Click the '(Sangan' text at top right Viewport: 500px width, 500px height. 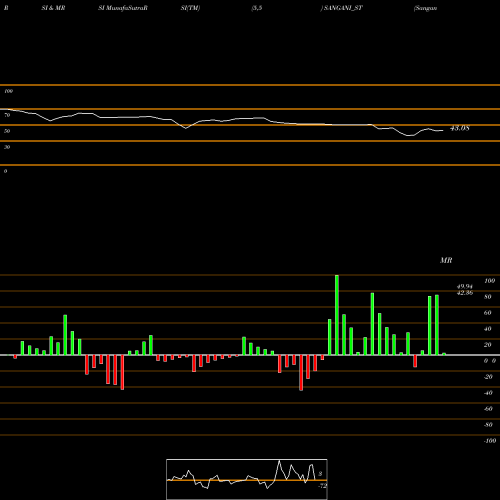coord(425,8)
